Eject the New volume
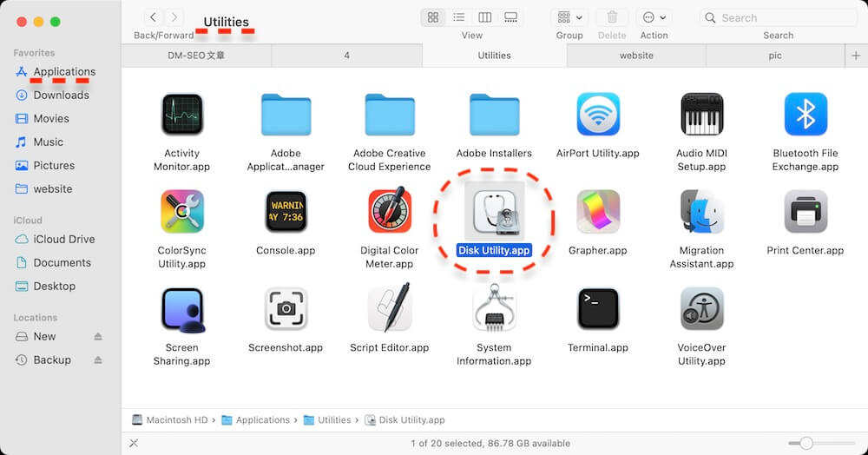868x455 pixels. point(98,337)
